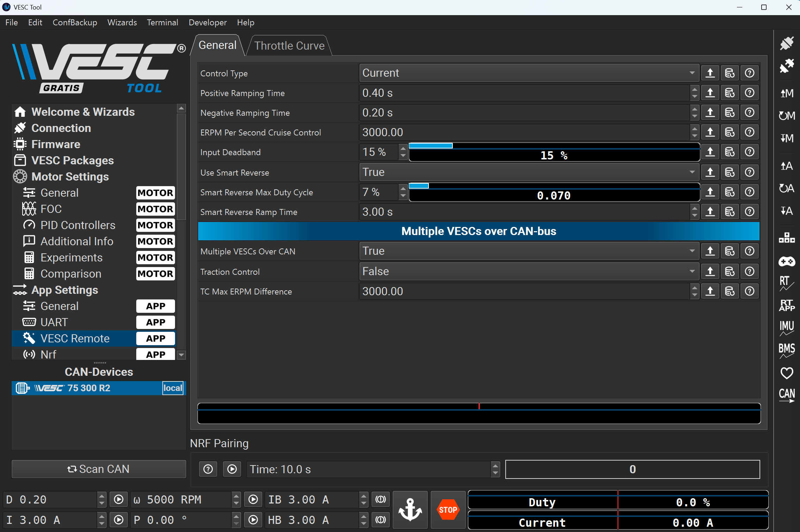Open help for Control Type parameter

point(749,73)
